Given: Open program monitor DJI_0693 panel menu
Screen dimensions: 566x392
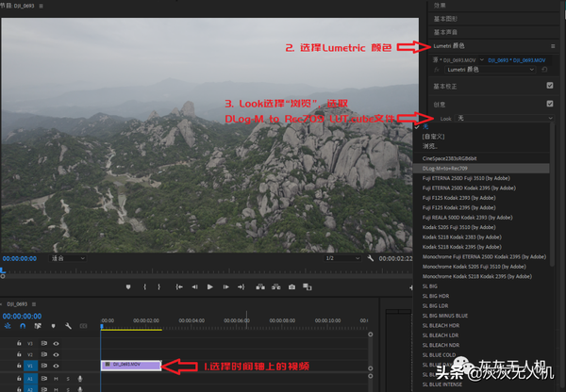Looking at the screenshot, I should pos(41,7).
